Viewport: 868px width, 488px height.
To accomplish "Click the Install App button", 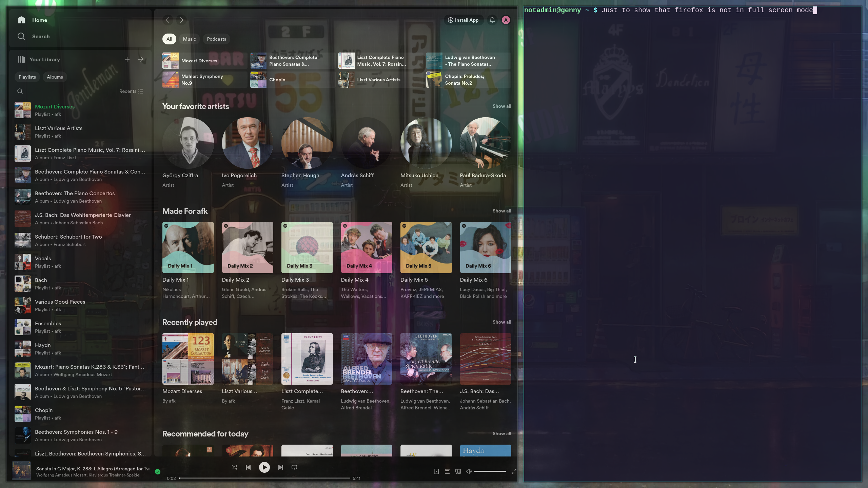I will [463, 20].
